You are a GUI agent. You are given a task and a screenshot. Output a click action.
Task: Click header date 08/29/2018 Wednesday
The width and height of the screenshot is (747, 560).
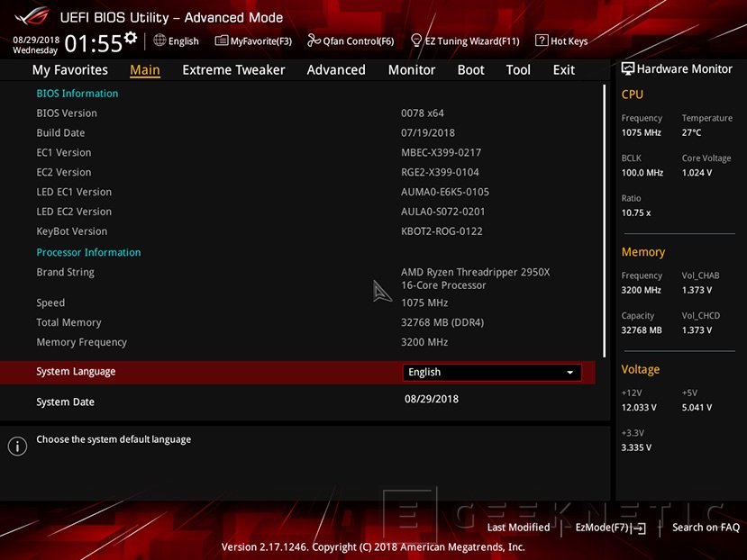coord(36,45)
